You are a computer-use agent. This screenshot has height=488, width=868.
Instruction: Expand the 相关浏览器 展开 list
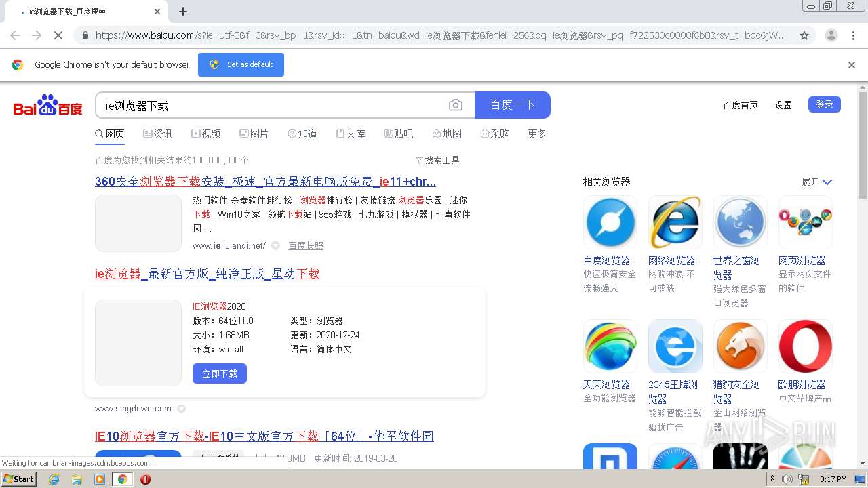pyautogui.click(x=816, y=182)
